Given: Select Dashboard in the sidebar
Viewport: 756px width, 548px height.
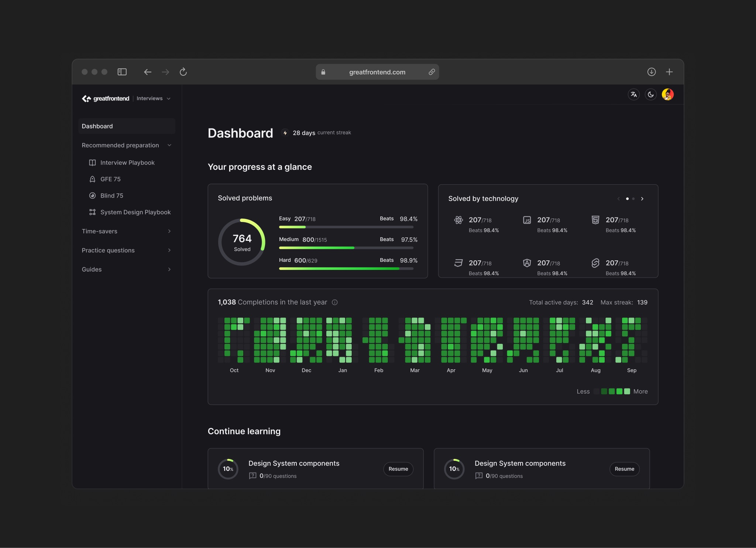Looking at the screenshot, I should coord(127,126).
